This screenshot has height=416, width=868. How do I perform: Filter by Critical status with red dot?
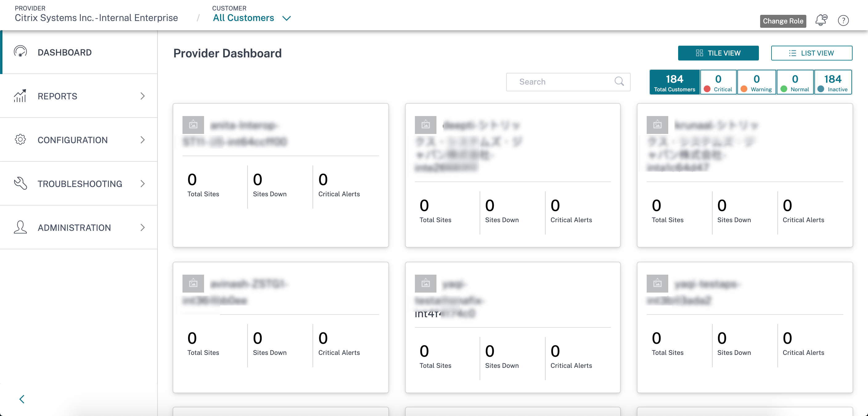[718, 82]
